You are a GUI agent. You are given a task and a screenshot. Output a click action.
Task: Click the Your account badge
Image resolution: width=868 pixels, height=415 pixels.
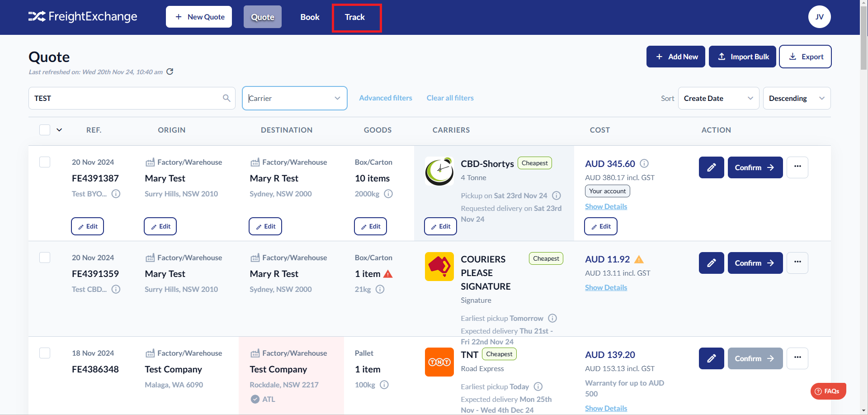pyautogui.click(x=608, y=191)
